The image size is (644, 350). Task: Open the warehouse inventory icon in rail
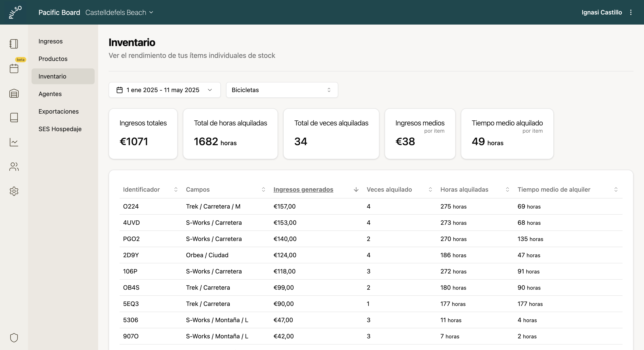pos(14,93)
